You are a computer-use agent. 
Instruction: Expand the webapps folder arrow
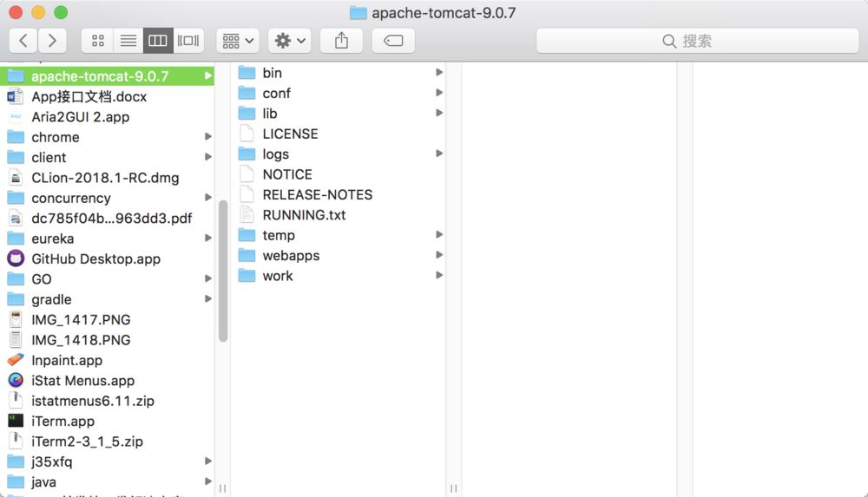tap(439, 255)
